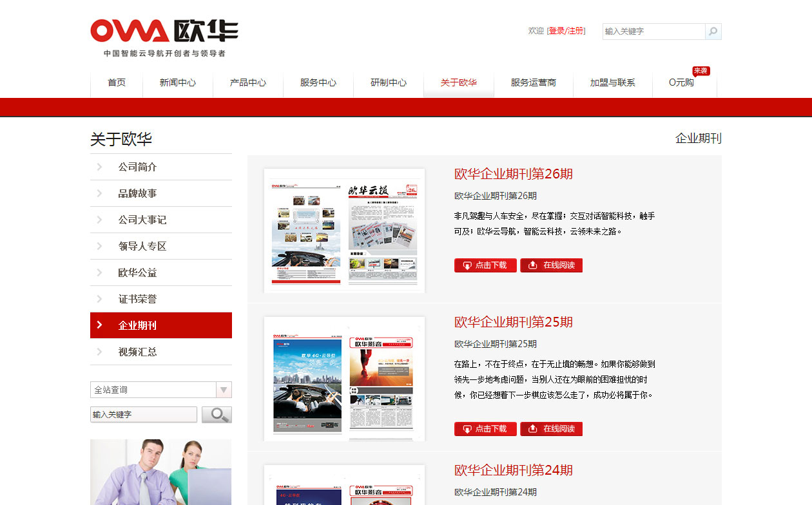Open 服务中心 navigation item
Image resolution: width=812 pixels, height=505 pixels.
pos(318,82)
